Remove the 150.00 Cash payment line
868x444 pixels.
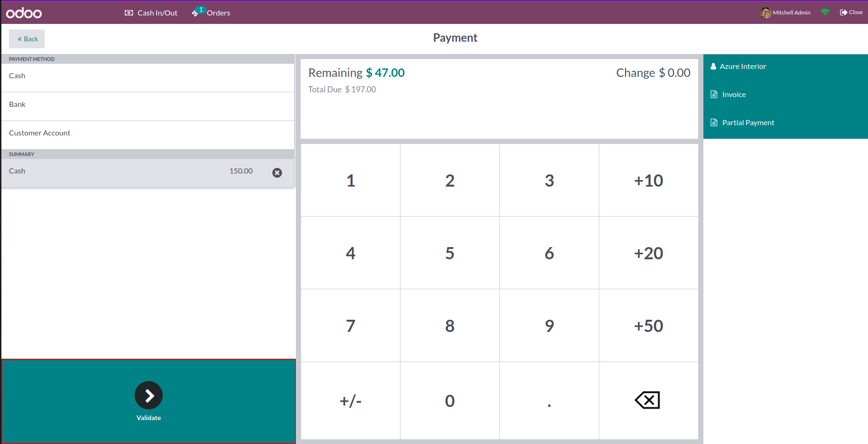tap(277, 173)
